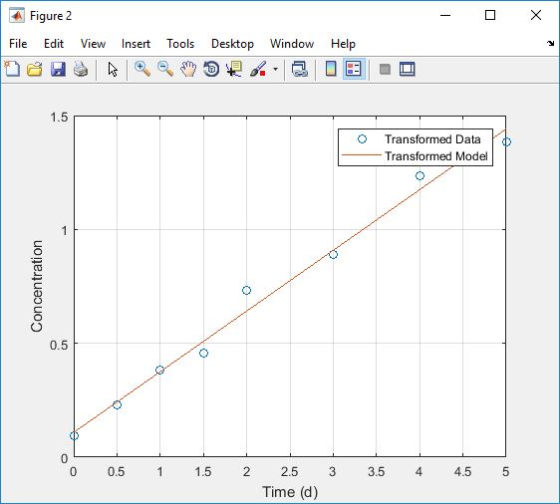This screenshot has height=504, width=560.
Task: Maximize the Figure 2 window
Action: click(490, 15)
